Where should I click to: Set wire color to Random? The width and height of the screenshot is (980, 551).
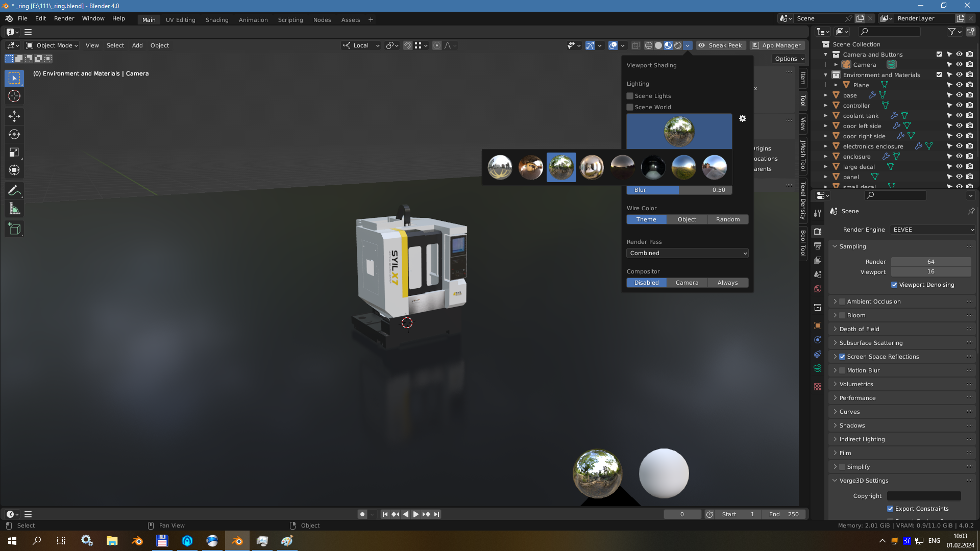(x=728, y=219)
